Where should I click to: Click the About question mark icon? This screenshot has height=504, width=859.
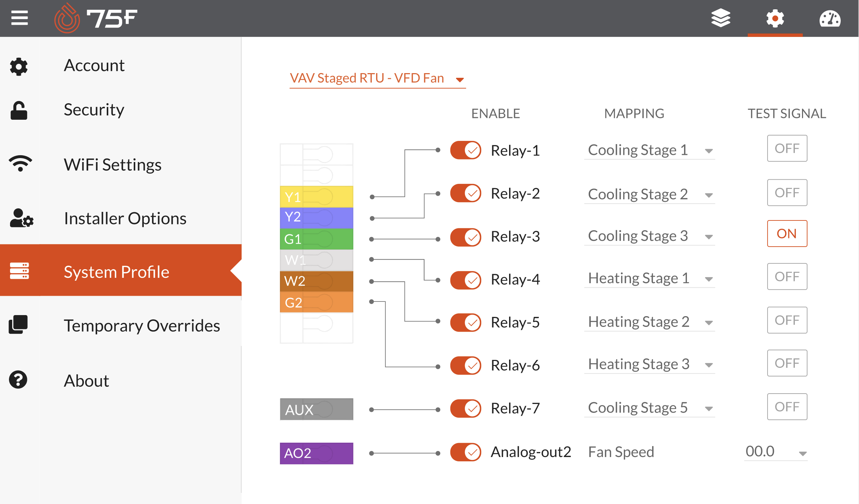(x=18, y=380)
